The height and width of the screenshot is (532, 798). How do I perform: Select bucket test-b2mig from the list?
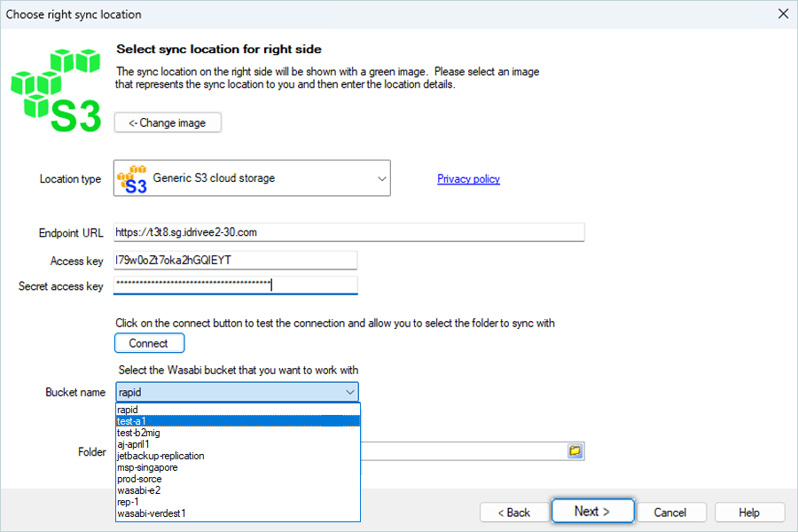point(238,433)
